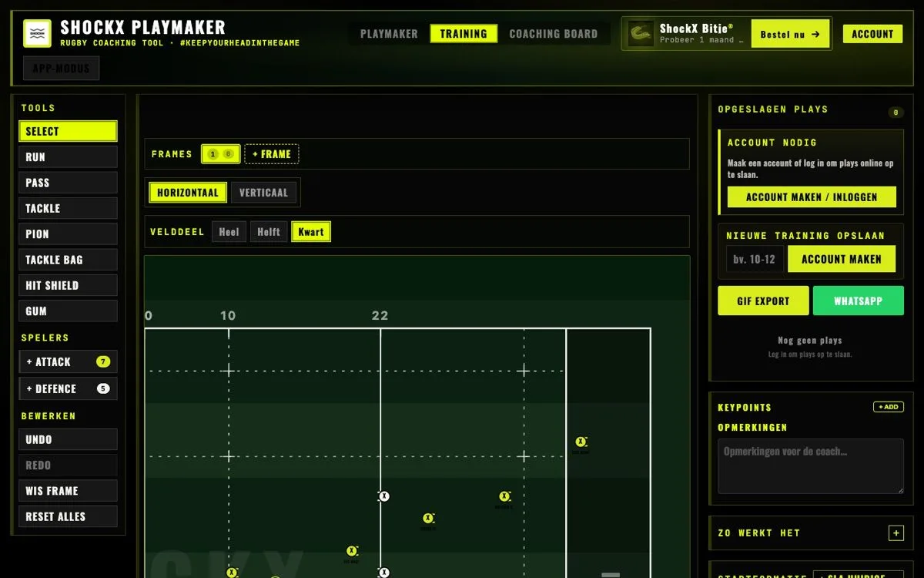Pick the Tackle tool
The height and width of the screenshot is (578, 924).
tap(69, 208)
